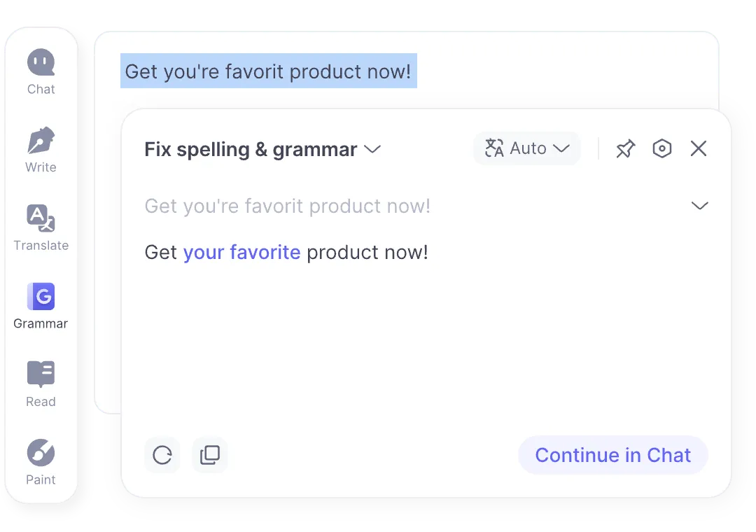Click the gray original sentence in popup
The image size is (756, 532).
click(287, 206)
